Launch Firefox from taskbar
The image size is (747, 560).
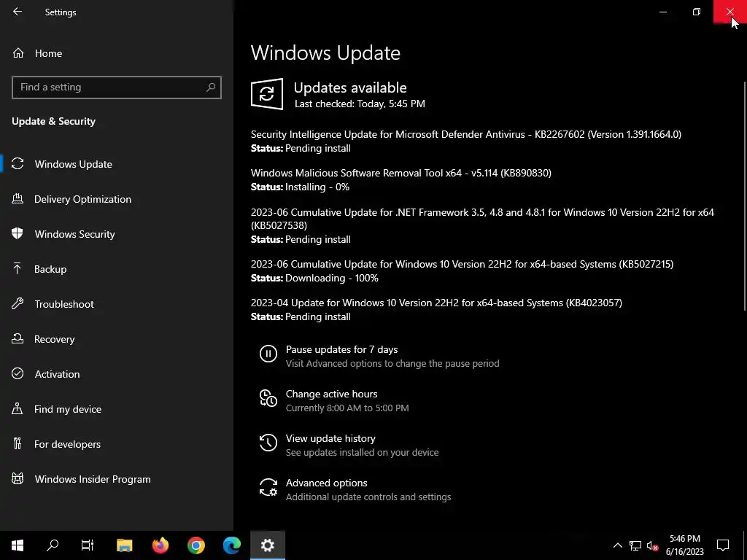click(160, 545)
